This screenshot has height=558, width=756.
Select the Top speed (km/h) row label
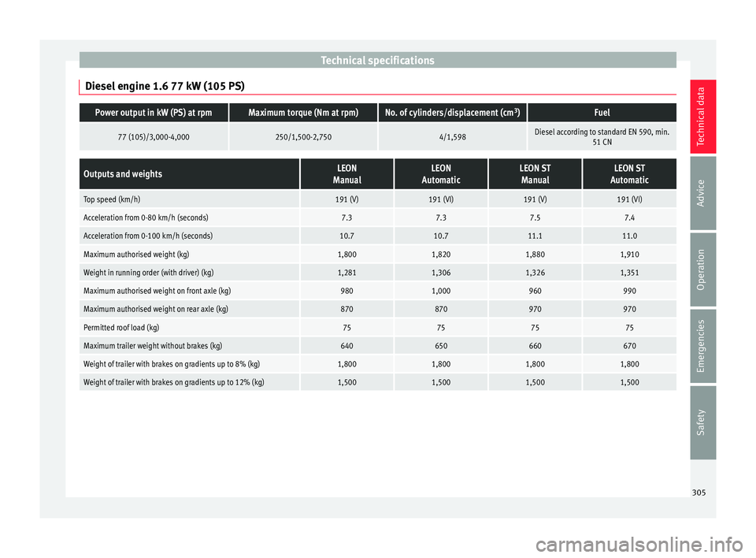coord(112,199)
